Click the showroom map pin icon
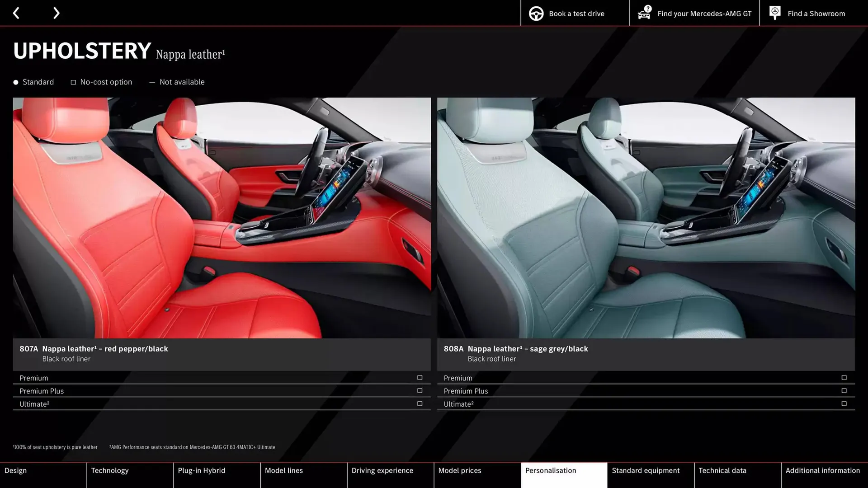 775,13
